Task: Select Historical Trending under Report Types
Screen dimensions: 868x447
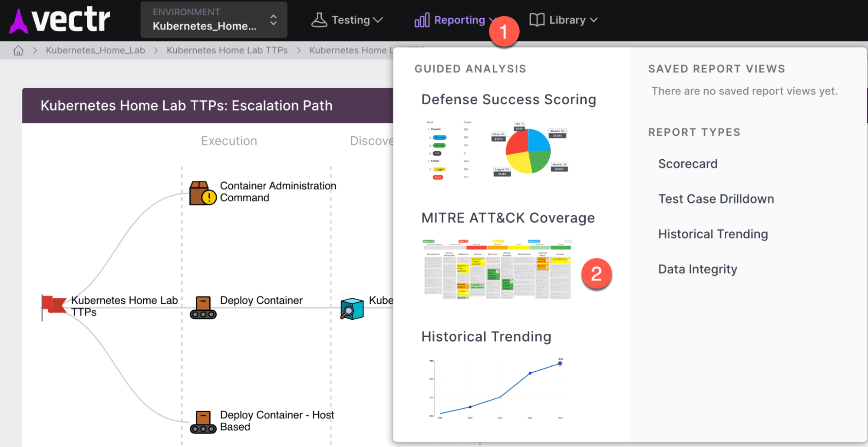Action: click(x=713, y=234)
